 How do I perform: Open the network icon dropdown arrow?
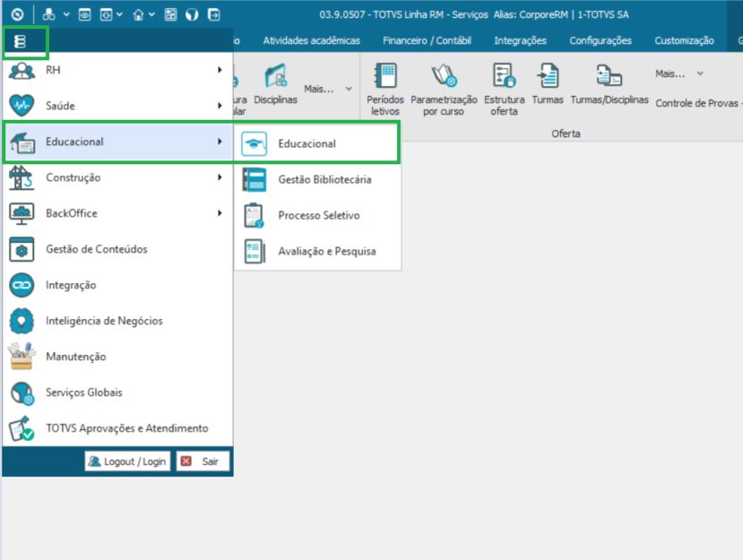tap(67, 14)
